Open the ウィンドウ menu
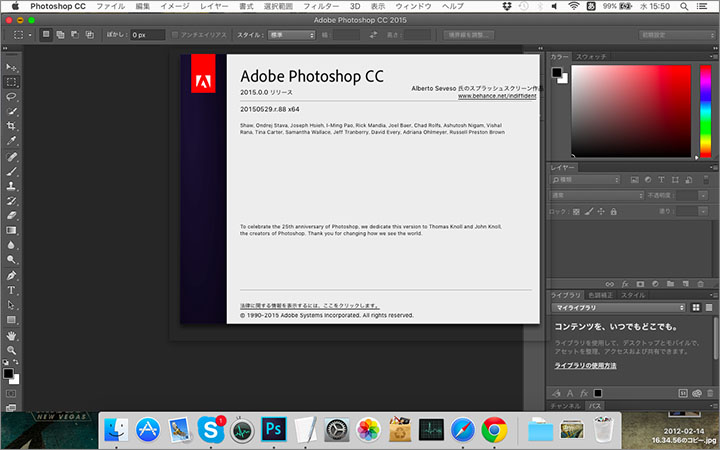The width and height of the screenshot is (720, 450). tap(413, 6)
